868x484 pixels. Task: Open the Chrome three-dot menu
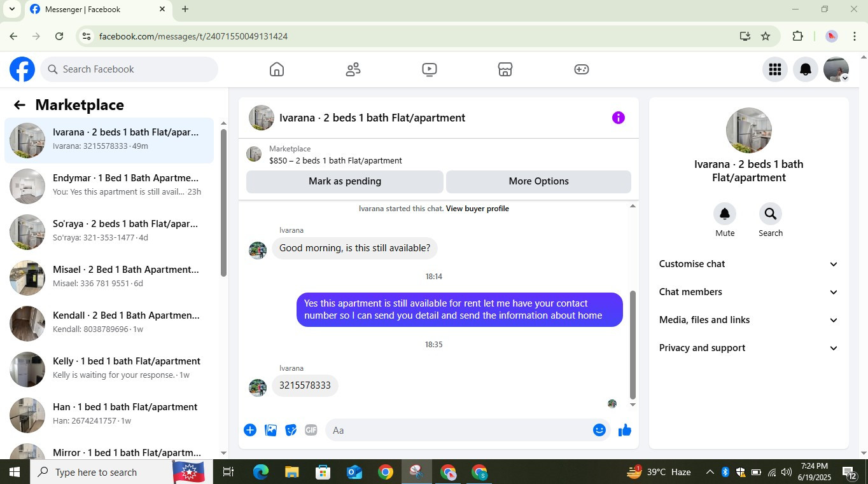pyautogui.click(x=855, y=36)
